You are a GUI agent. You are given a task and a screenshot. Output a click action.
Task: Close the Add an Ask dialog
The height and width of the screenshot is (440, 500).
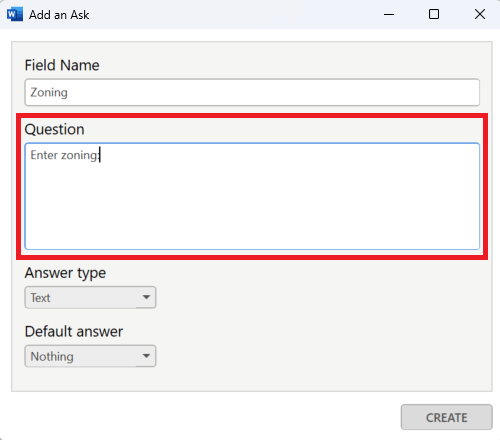click(x=480, y=14)
